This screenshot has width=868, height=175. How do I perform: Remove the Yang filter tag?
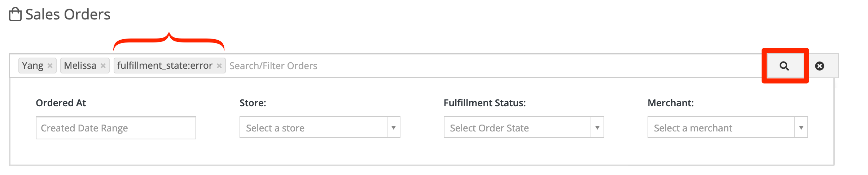click(x=50, y=66)
